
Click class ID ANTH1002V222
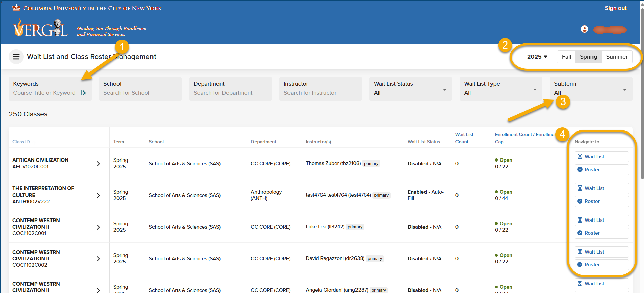31,202
